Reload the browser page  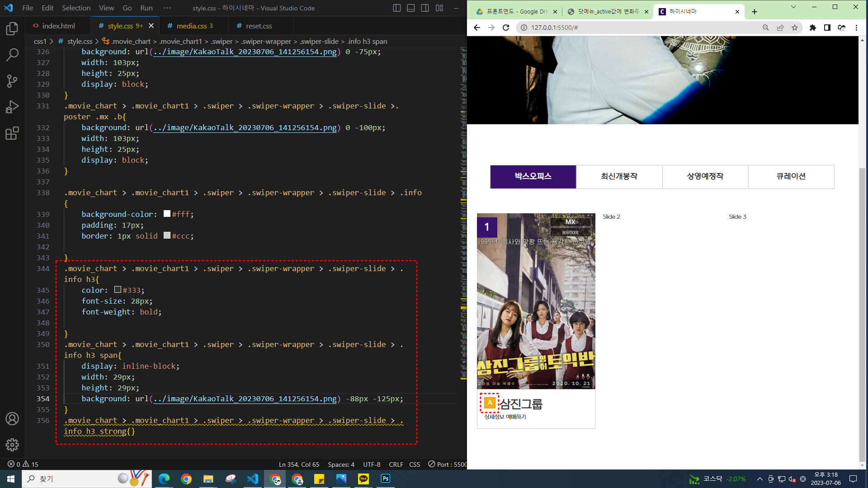click(x=506, y=28)
